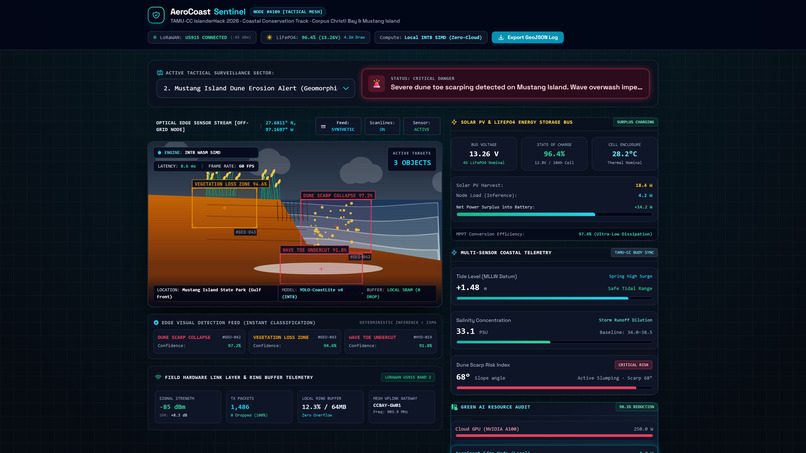The width and height of the screenshot is (806, 453).
Task: Click the Active Targets 3 Objects counter
Action: (x=412, y=159)
